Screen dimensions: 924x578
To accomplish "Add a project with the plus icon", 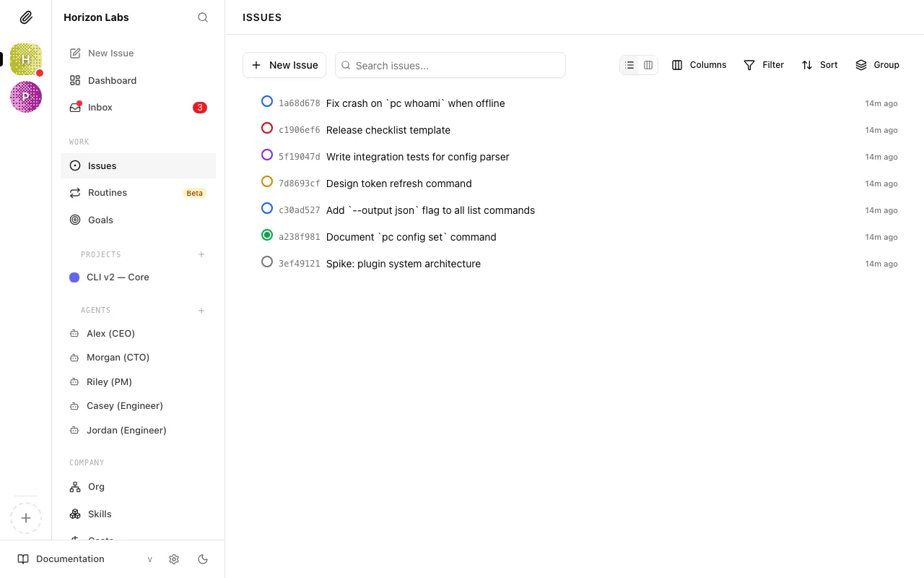I will point(201,254).
